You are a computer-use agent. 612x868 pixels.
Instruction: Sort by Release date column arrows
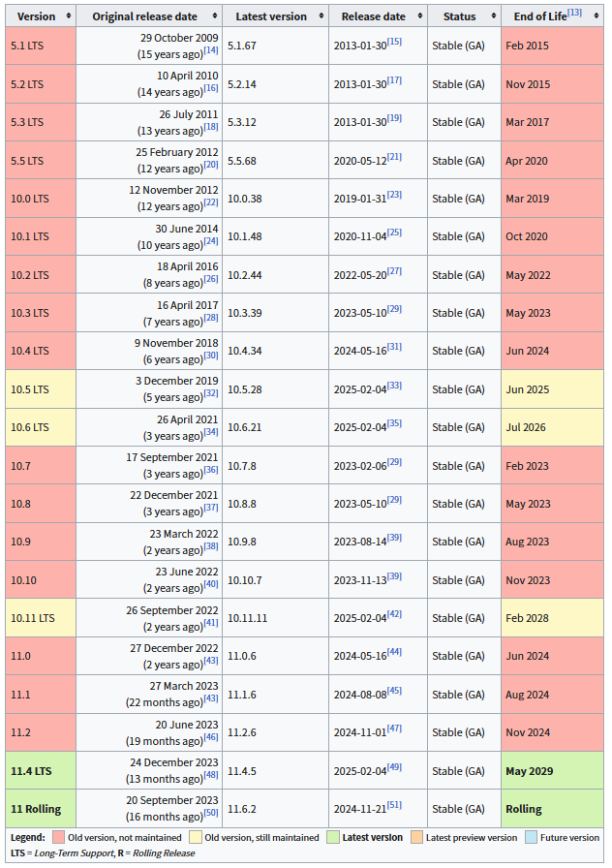pyautogui.click(x=420, y=16)
